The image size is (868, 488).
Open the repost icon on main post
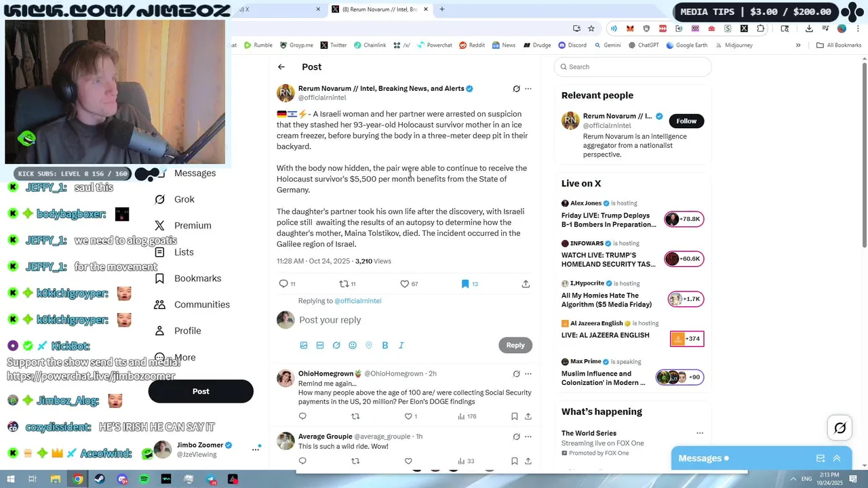click(344, 284)
